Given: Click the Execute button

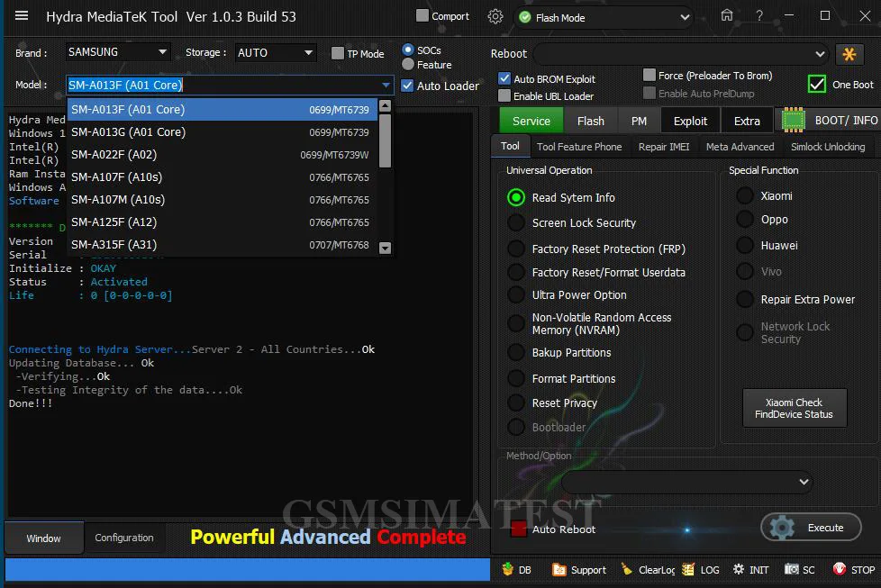Looking at the screenshot, I should (811, 528).
